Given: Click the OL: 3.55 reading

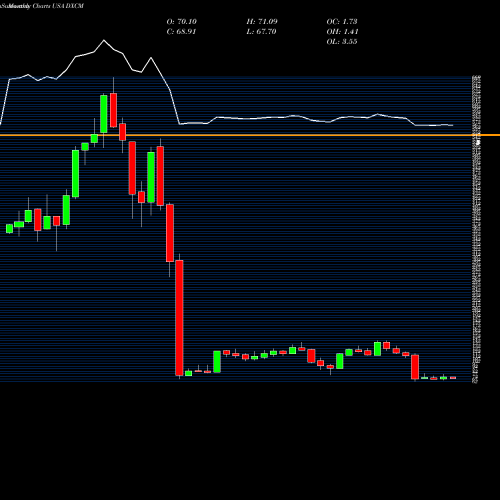Looking at the screenshot, I should [342, 42].
